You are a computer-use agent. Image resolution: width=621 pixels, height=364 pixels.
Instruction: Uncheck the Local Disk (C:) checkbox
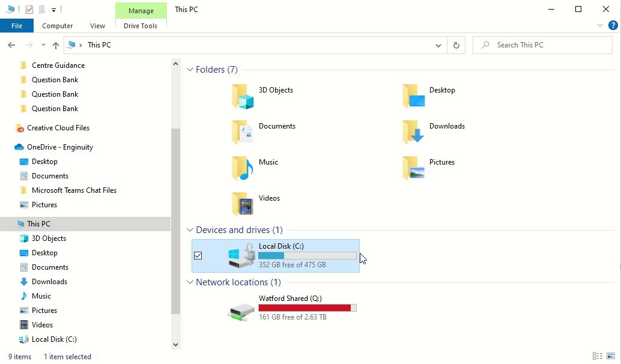coord(198,256)
